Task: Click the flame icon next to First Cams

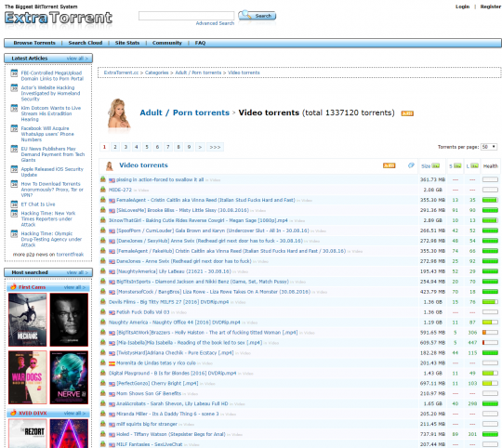Action: pyautogui.click(x=13, y=286)
